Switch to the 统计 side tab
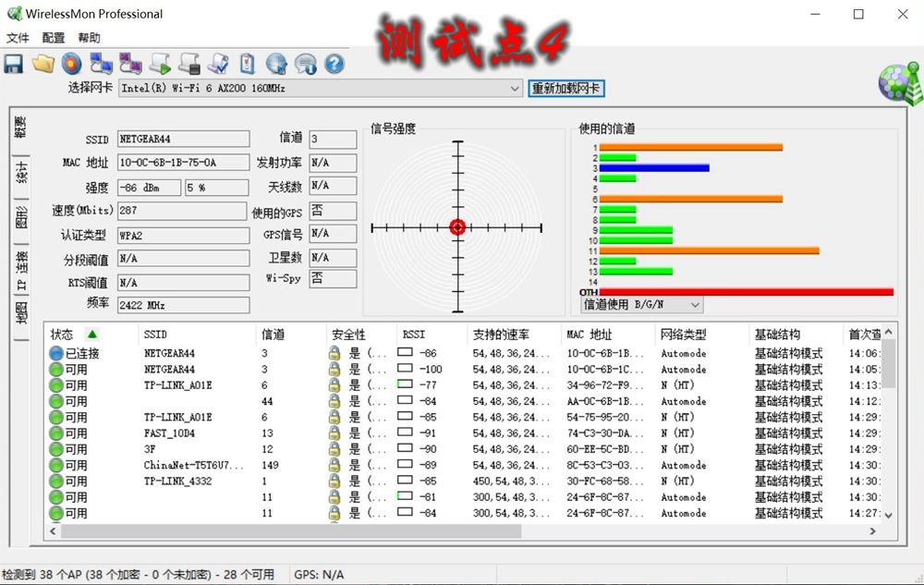 point(20,172)
